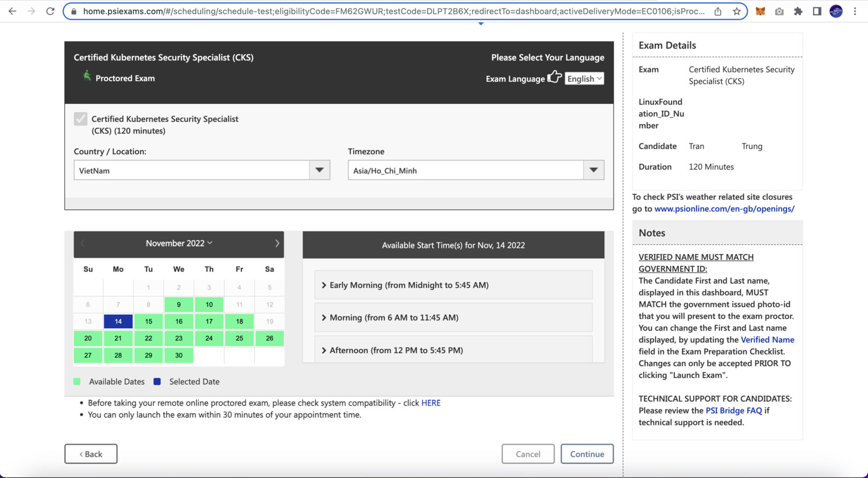Expand Morning (from 6 AM) time slots
Image resolution: width=868 pixels, height=478 pixels.
pos(453,318)
